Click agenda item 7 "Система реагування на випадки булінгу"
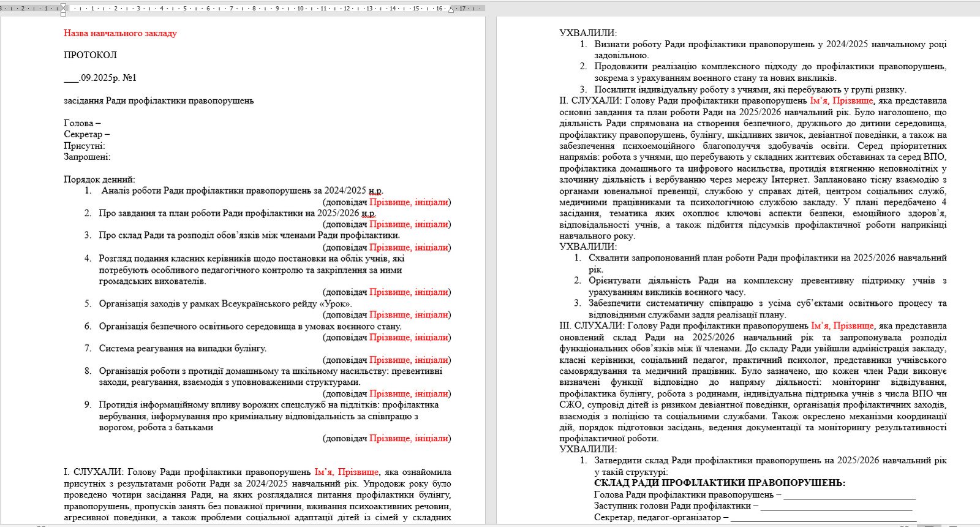 pyautogui.click(x=183, y=348)
